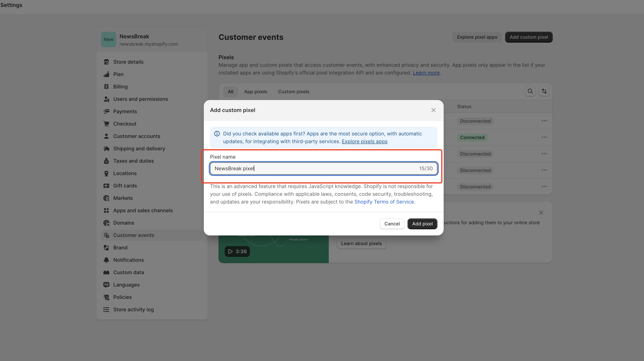Click the sort icon next to search
644x361 pixels.
point(544,91)
